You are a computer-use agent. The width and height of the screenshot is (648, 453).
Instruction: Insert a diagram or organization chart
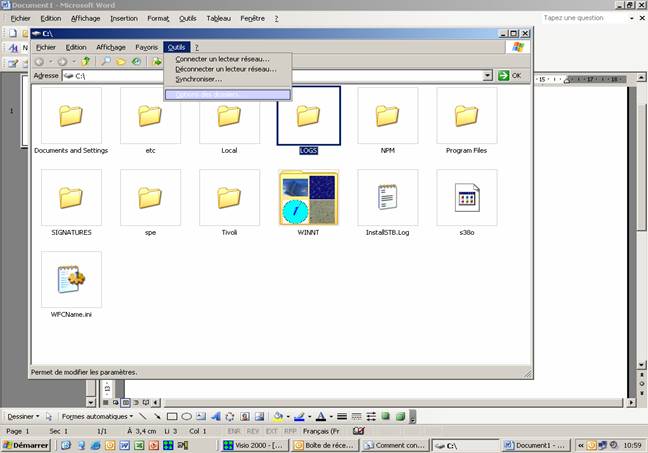click(230, 417)
